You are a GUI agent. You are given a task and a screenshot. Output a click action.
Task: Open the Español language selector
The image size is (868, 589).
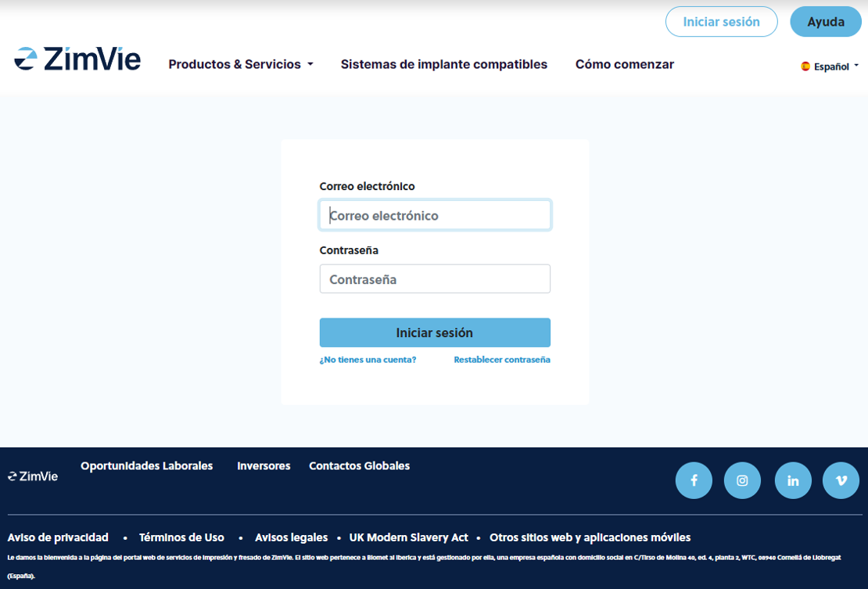tap(830, 66)
